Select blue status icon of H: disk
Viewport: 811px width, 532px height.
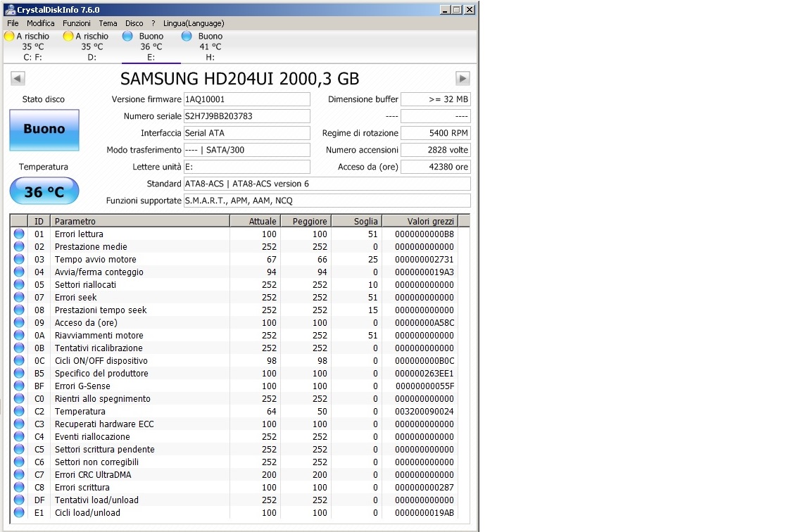tap(187, 36)
